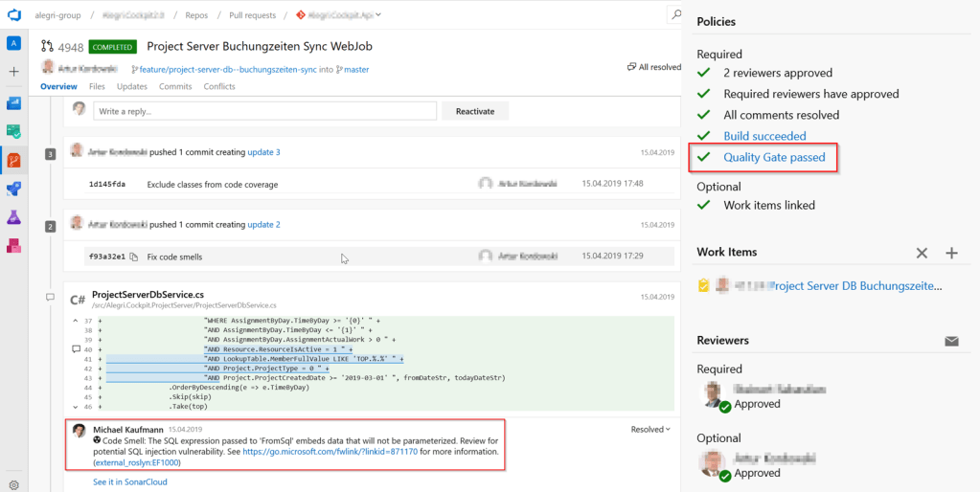Click the mail icon next to Reviewers

[951, 341]
